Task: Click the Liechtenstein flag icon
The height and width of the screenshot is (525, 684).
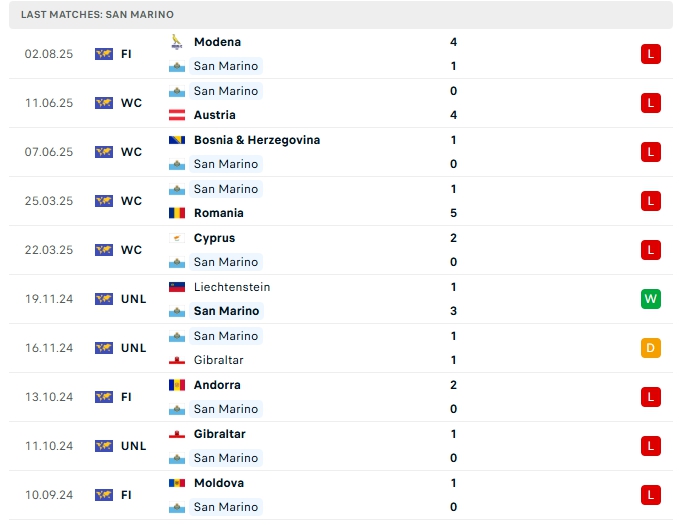Action: tap(177, 287)
